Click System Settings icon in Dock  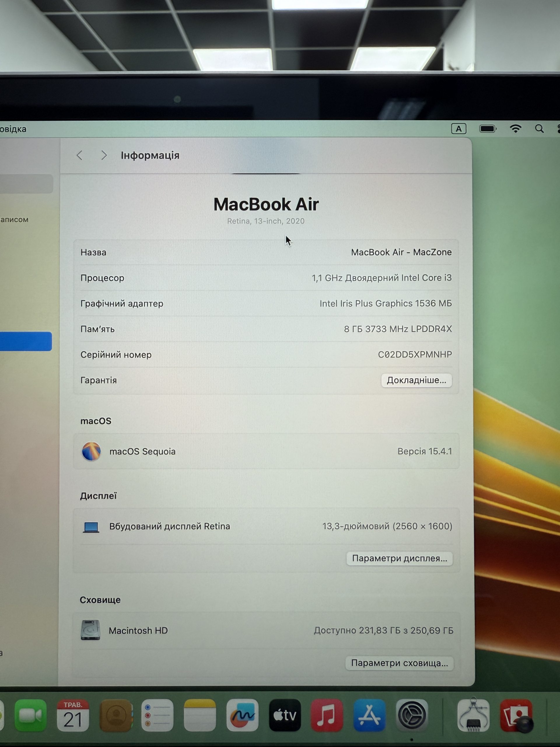pyautogui.click(x=412, y=715)
